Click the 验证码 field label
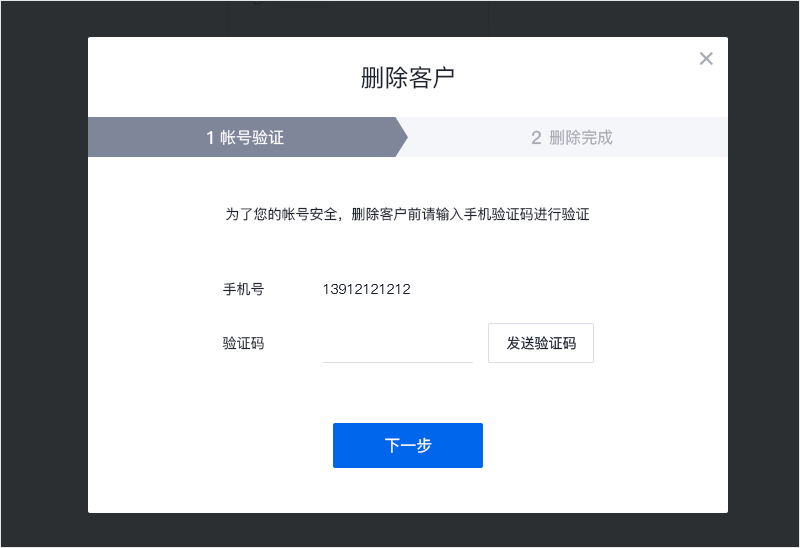This screenshot has width=800, height=548. (243, 343)
